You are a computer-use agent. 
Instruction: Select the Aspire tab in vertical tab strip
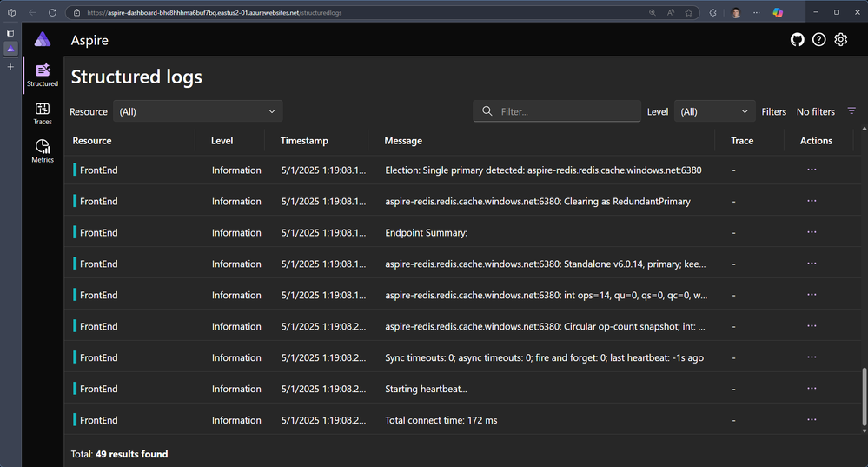tap(10, 49)
